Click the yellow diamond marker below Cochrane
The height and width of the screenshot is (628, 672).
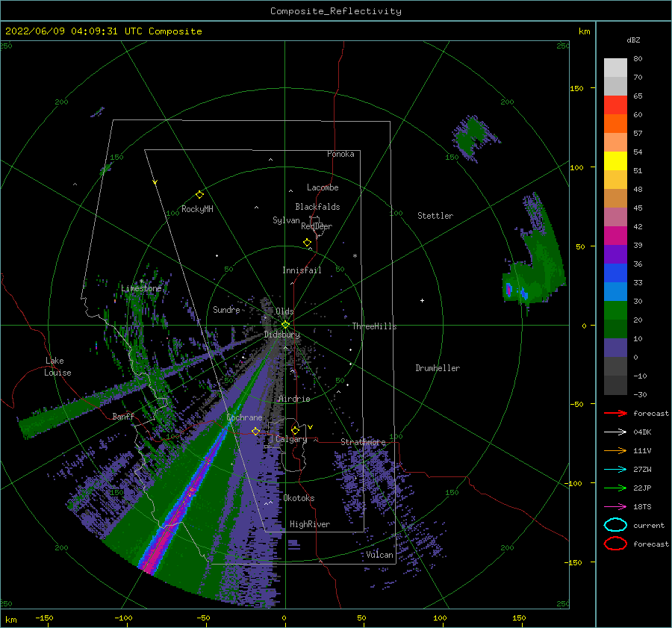point(255,431)
